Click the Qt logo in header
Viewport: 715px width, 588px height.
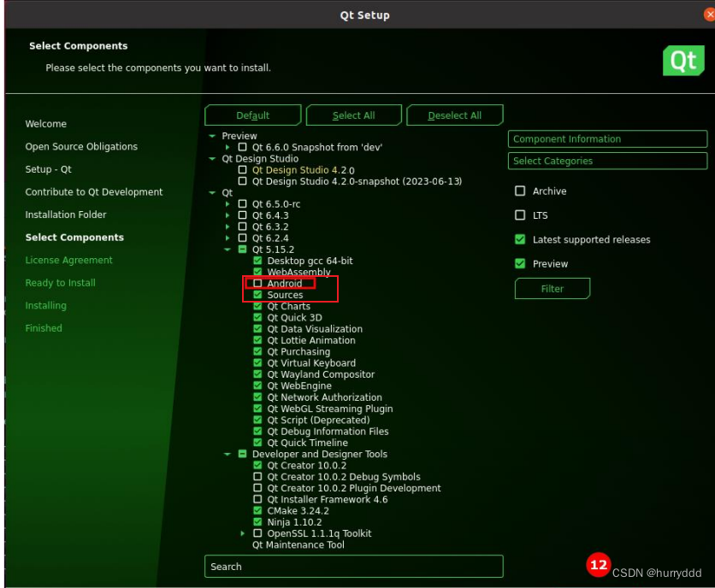pyautogui.click(x=683, y=61)
